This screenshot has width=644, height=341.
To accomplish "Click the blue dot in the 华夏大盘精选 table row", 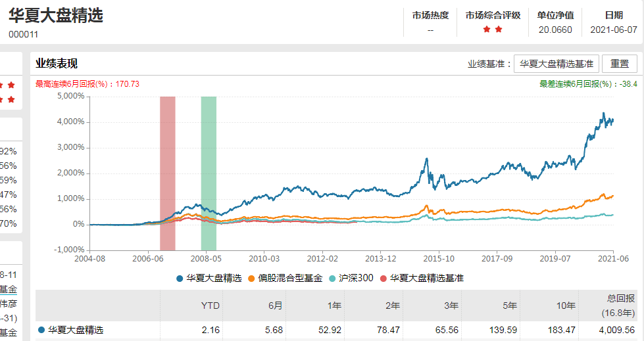I will pyautogui.click(x=42, y=330).
